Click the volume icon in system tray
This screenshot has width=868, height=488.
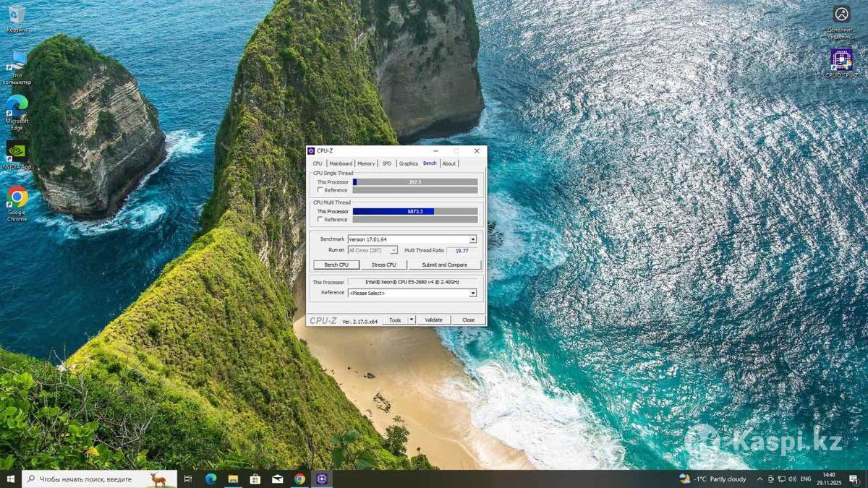(793, 479)
